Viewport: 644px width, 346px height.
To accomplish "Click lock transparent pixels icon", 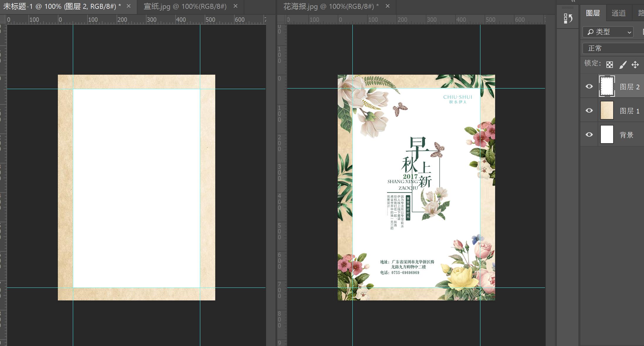I will (610, 65).
